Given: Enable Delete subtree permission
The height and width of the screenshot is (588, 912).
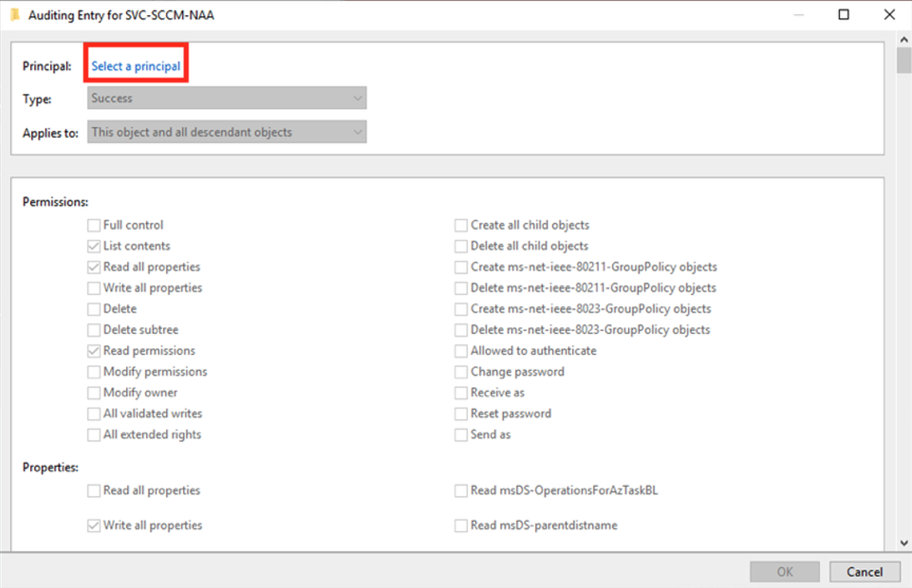Looking at the screenshot, I should click(94, 330).
